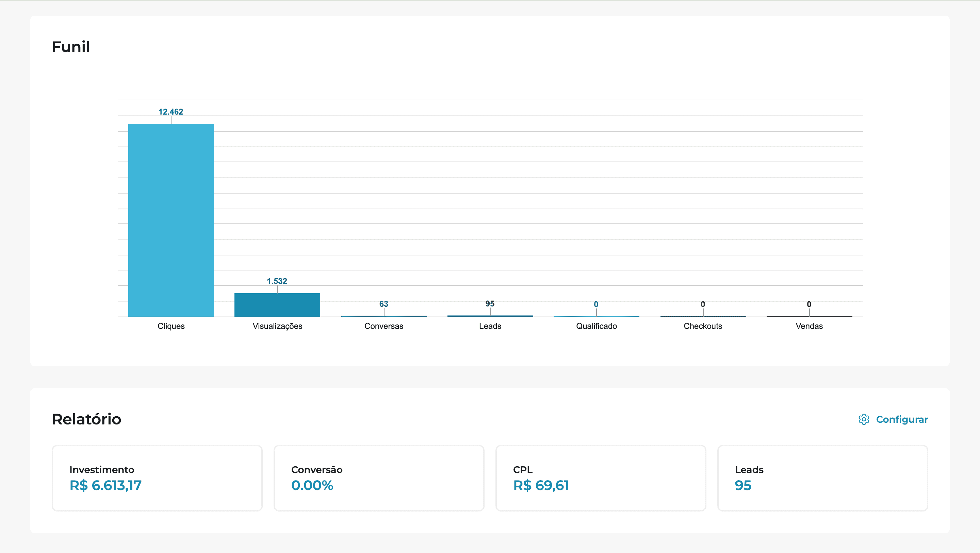Click the 63 label above Conversas
The image size is (980, 553).
(x=383, y=304)
